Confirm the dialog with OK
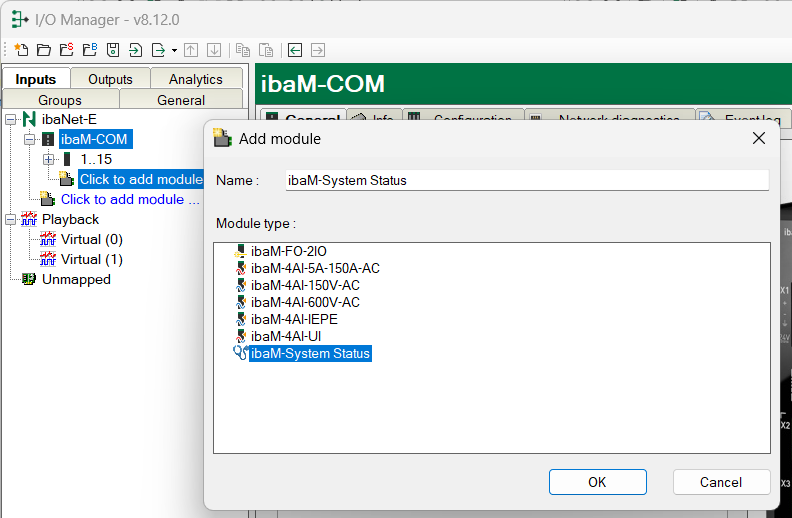792x518 pixels. [x=598, y=482]
